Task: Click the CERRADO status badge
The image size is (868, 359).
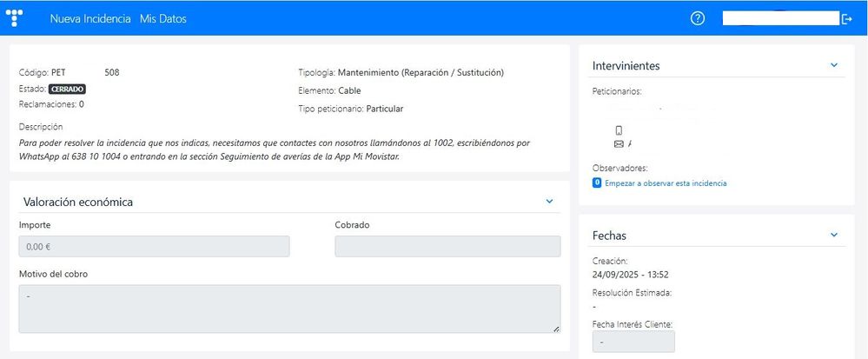Action: coord(68,89)
